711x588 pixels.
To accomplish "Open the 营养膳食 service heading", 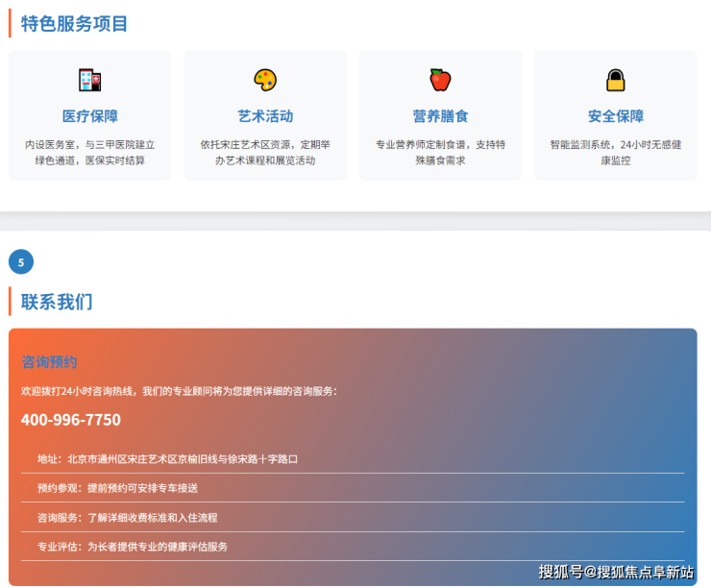I will click(440, 116).
